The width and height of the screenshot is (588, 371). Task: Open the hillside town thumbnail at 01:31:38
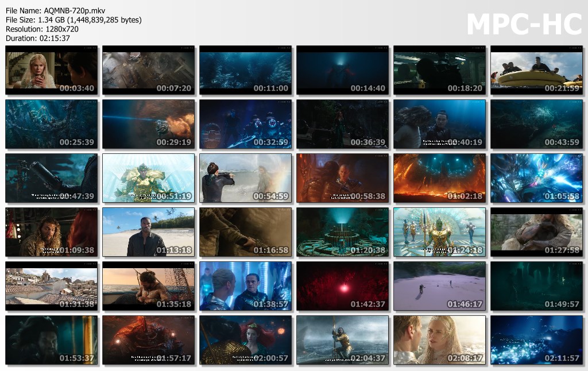[x=51, y=286]
